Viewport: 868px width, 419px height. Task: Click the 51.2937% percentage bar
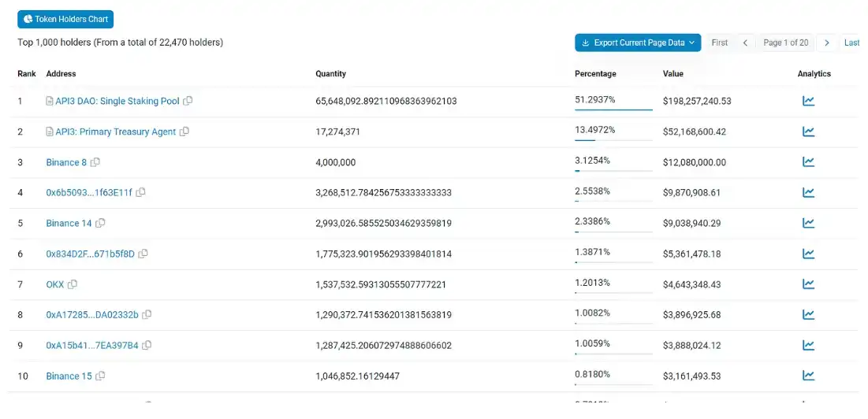point(613,109)
